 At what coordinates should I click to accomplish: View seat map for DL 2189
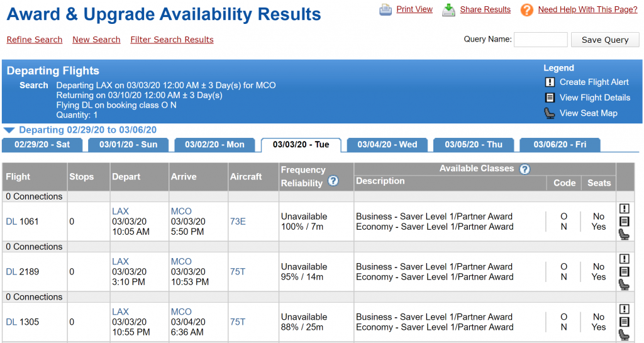pos(624,284)
